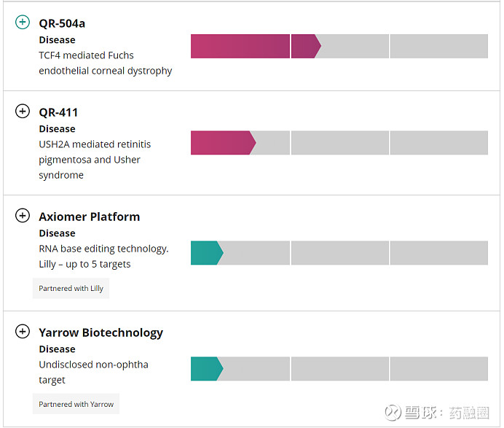The width and height of the screenshot is (504, 428).
Task: Click QR-504a purple arrow progress tip
Action: 306,47
